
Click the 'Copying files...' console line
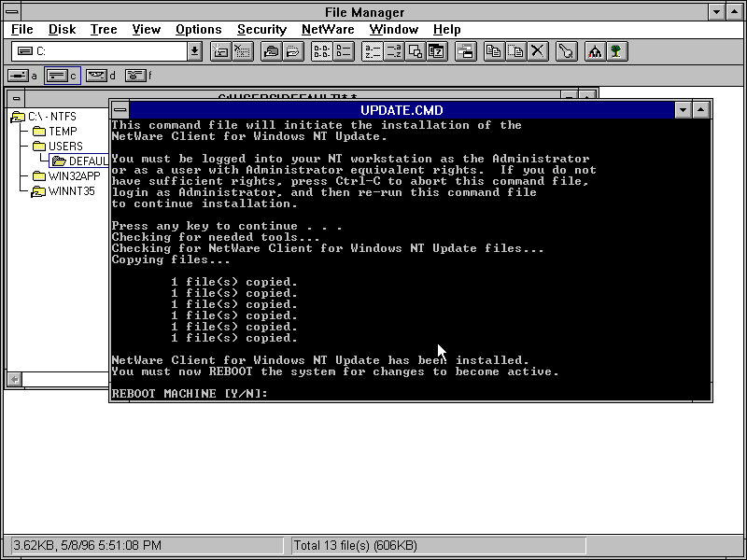171,259
